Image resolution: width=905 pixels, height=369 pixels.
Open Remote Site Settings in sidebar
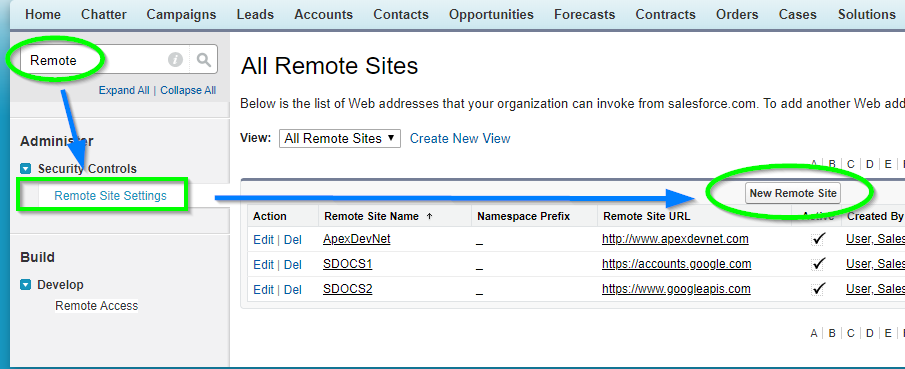click(110, 196)
